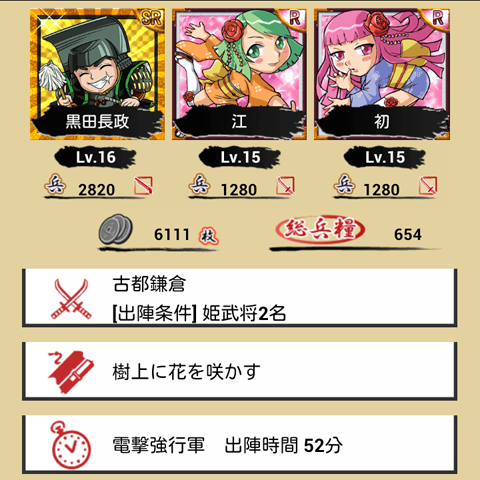Open the 樹上に花を咲かす strategy row

[x=240, y=371]
